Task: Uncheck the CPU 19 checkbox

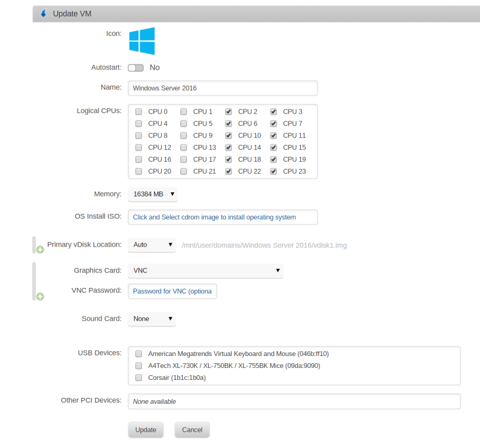Action: pyautogui.click(x=273, y=159)
